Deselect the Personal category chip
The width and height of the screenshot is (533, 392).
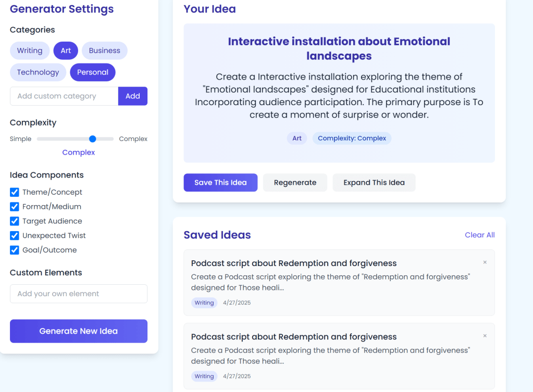coord(93,72)
